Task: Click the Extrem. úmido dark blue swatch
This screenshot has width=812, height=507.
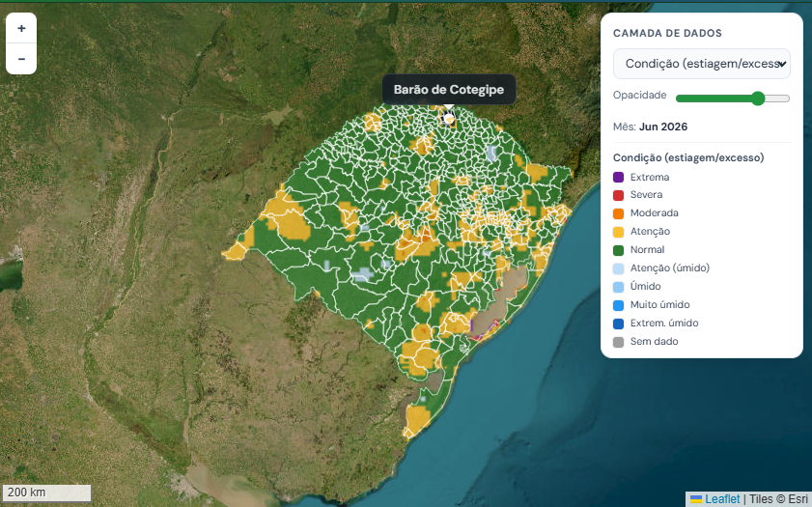Action: [618, 324]
